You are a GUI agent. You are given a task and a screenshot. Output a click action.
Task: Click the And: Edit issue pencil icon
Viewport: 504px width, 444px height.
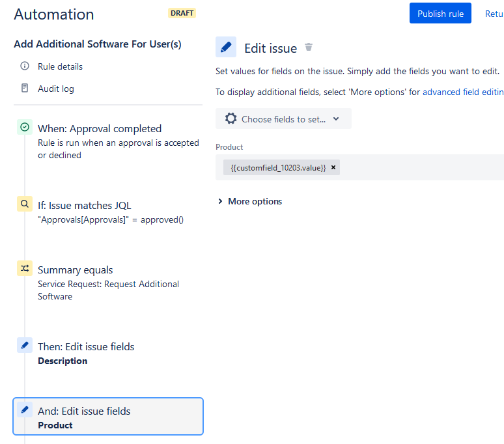[x=25, y=410]
